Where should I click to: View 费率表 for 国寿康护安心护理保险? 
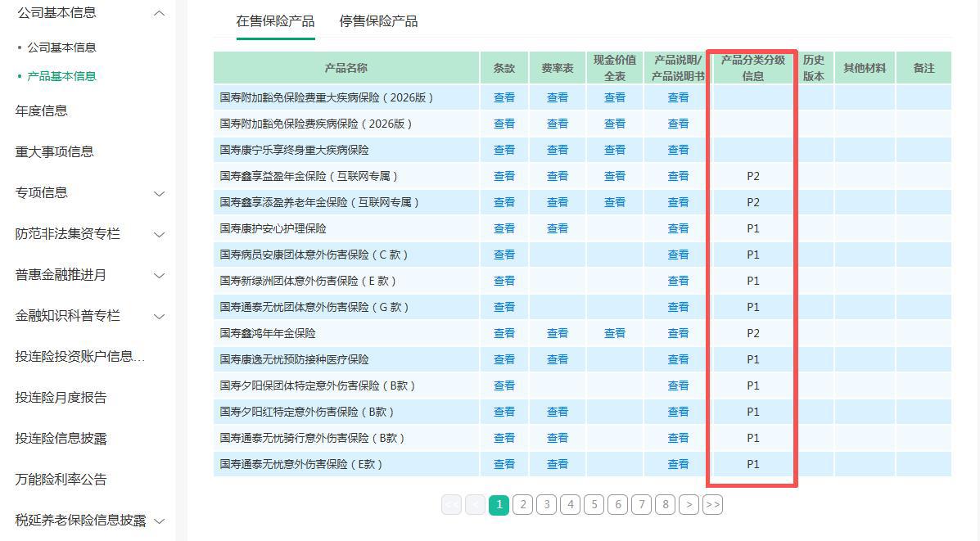tap(558, 228)
